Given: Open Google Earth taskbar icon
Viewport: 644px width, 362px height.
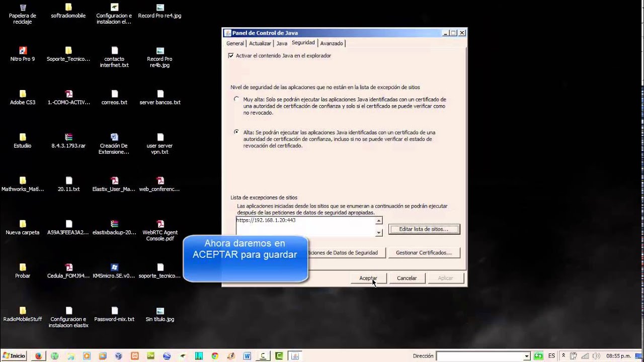Looking at the screenshot, I should tap(167, 356).
